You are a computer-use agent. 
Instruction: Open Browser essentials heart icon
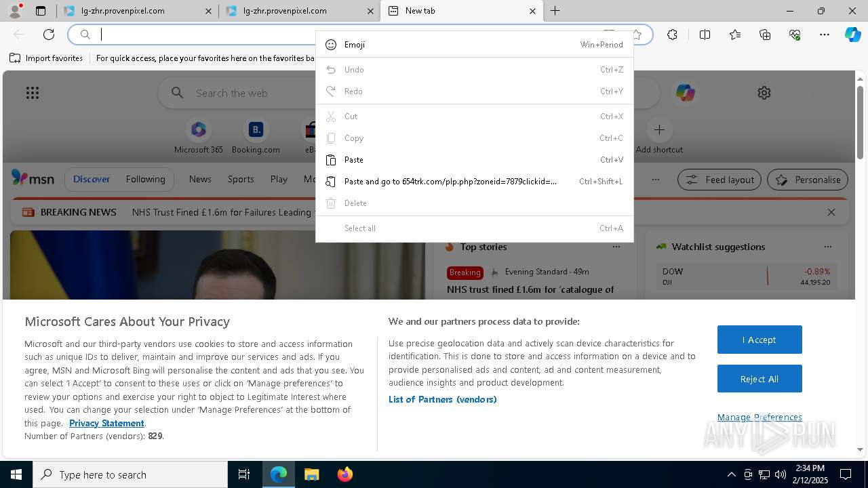[795, 35]
